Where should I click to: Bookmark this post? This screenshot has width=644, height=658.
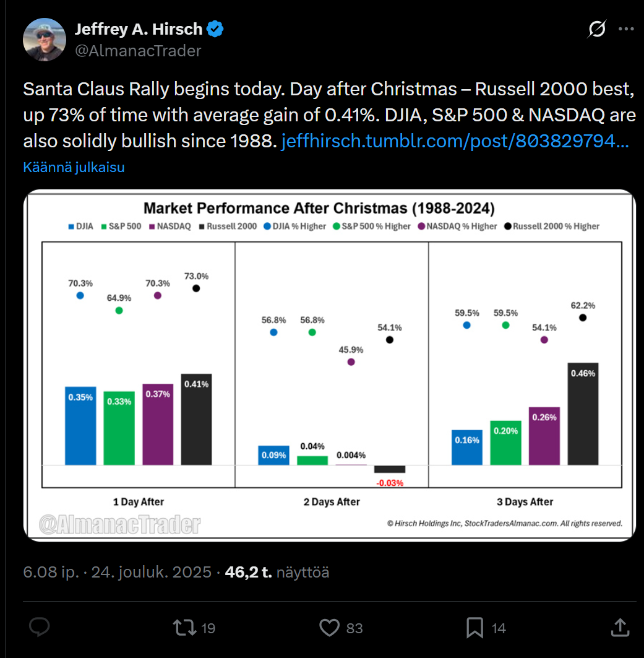(x=474, y=628)
